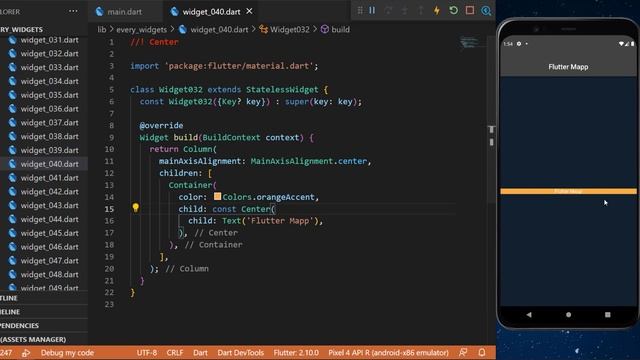Tap the emulator status bar gear icon
Screen dimensions: 640x360
[519, 44]
